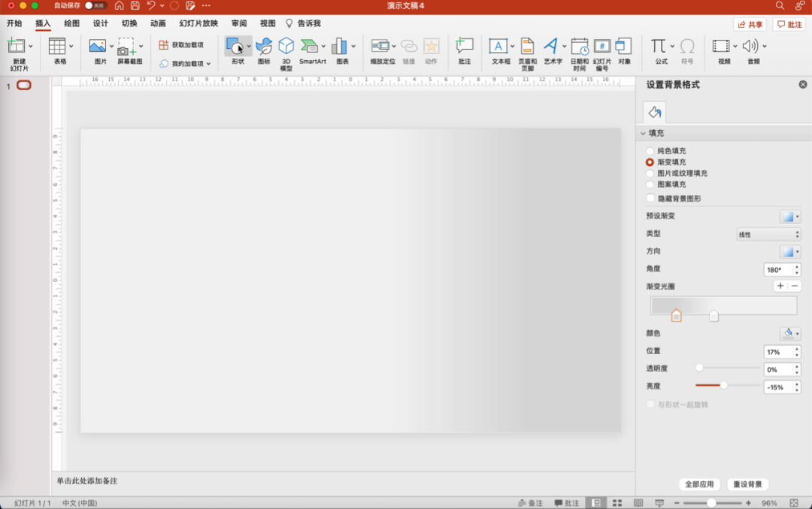
Task: Open the Table (表格) tool
Action: tap(57, 46)
